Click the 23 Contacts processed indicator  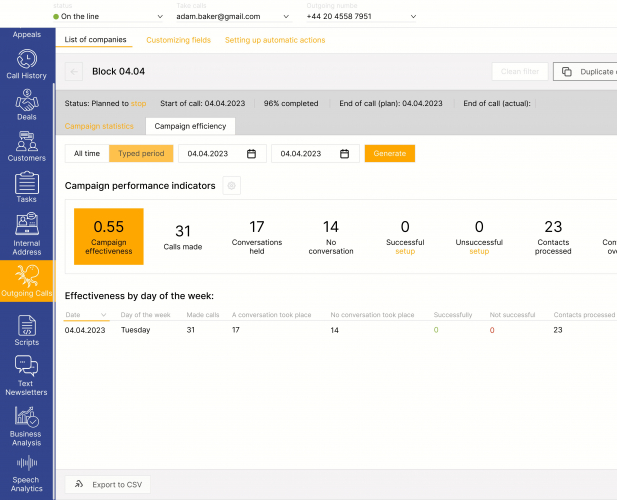(x=553, y=237)
